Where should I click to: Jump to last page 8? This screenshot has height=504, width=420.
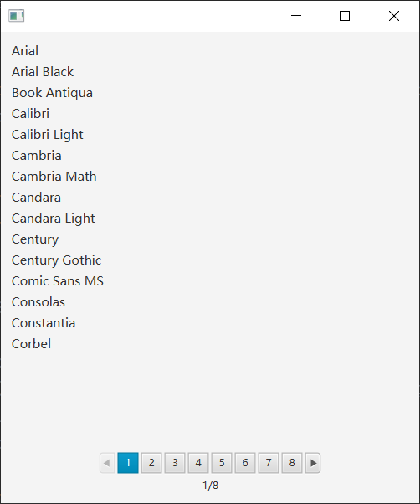[x=292, y=463]
